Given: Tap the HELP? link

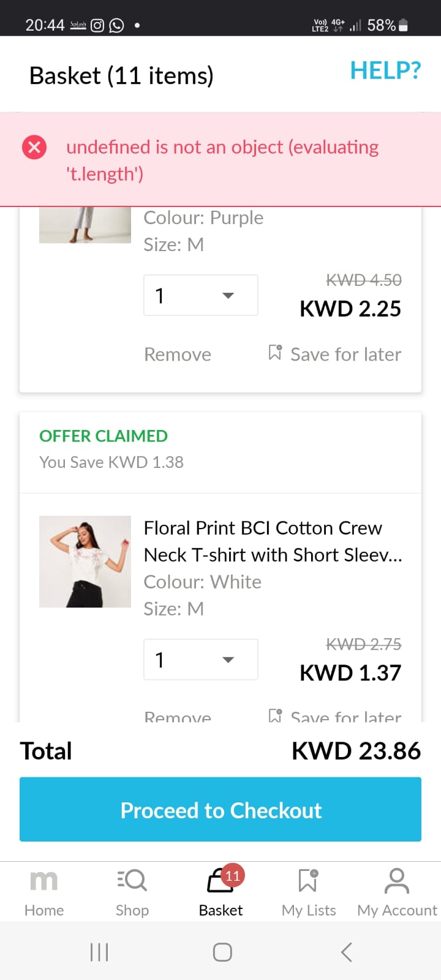Looking at the screenshot, I should point(385,71).
